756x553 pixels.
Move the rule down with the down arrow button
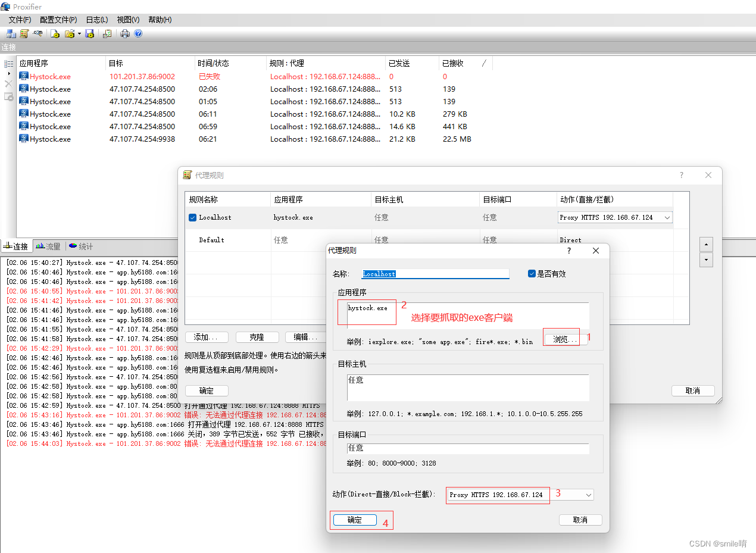[x=706, y=260]
